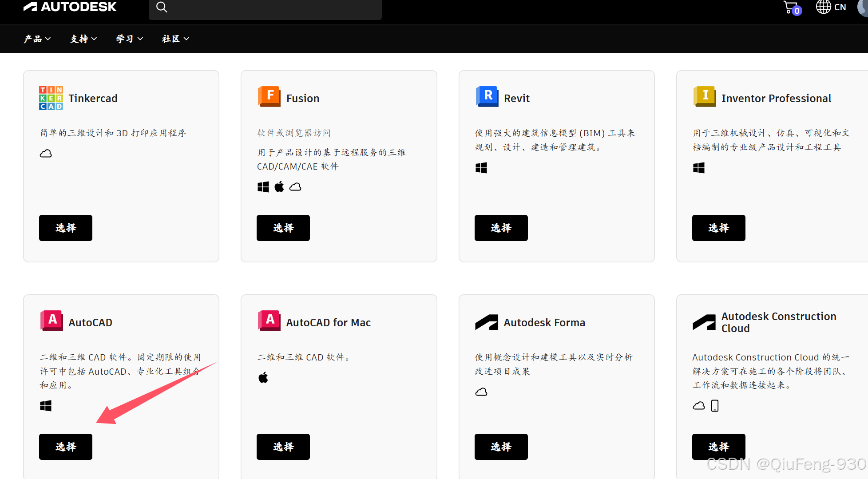Click the cloud icon in Construction Cloud card

click(699, 406)
